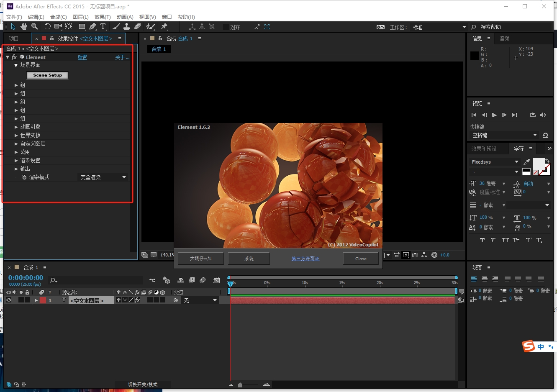Click the Close button on Element splash
Screen dimensions: 557x392
point(361,259)
